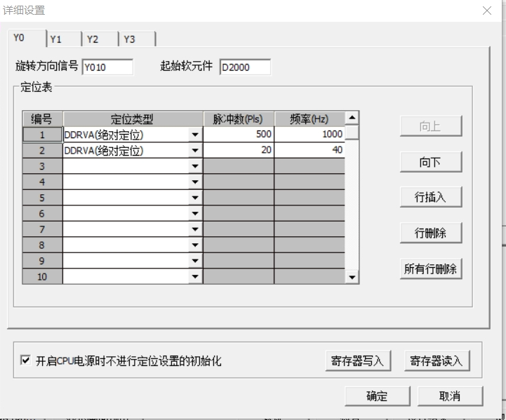Switch to the Y2 tab
Viewport: 506px width, 420px height.
tap(98, 39)
